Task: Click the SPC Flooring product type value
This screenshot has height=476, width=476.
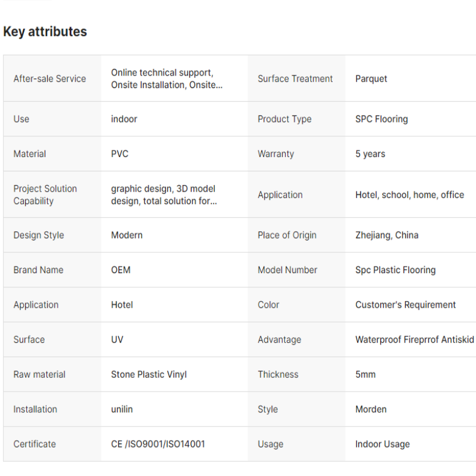Action: (x=381, y=119)
